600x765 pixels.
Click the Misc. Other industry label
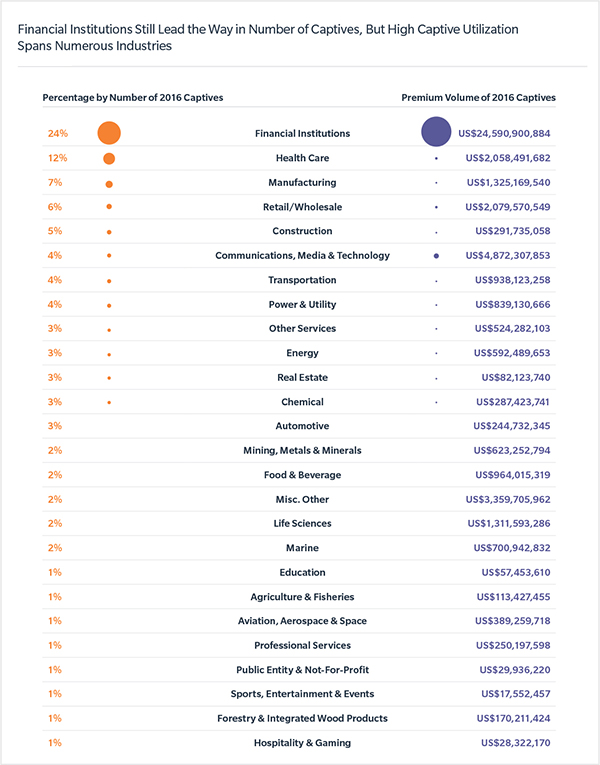(x=302, y=499)
